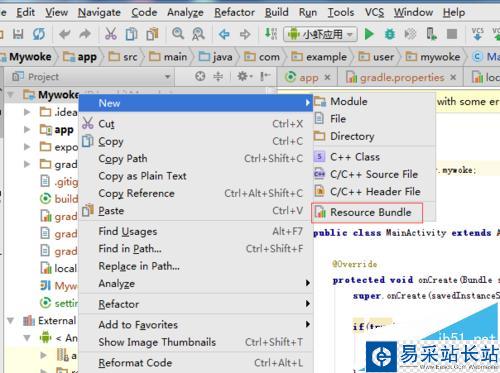Click the Undo arrow icon
The height and width of the screenshot is (373, 500).
[65, 34]
